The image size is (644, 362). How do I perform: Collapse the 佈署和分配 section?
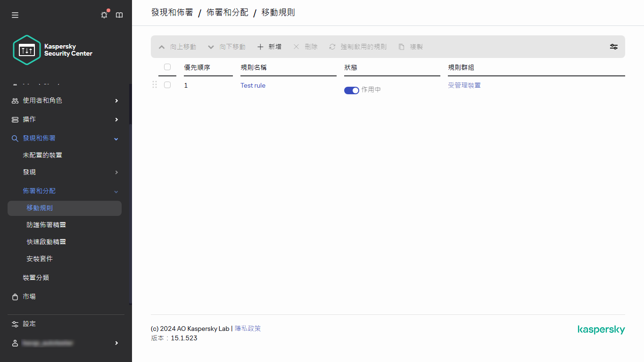(116, 191)
